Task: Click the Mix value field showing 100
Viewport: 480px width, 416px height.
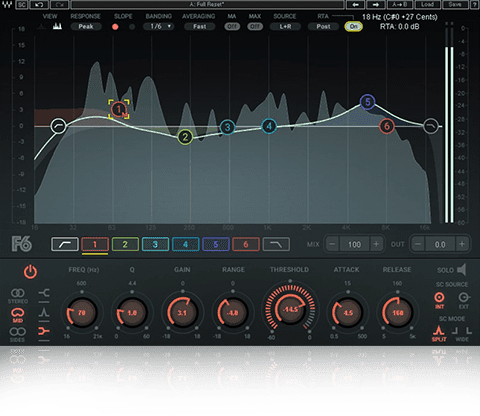Action: pyautogui.click(x=354, y=244)
